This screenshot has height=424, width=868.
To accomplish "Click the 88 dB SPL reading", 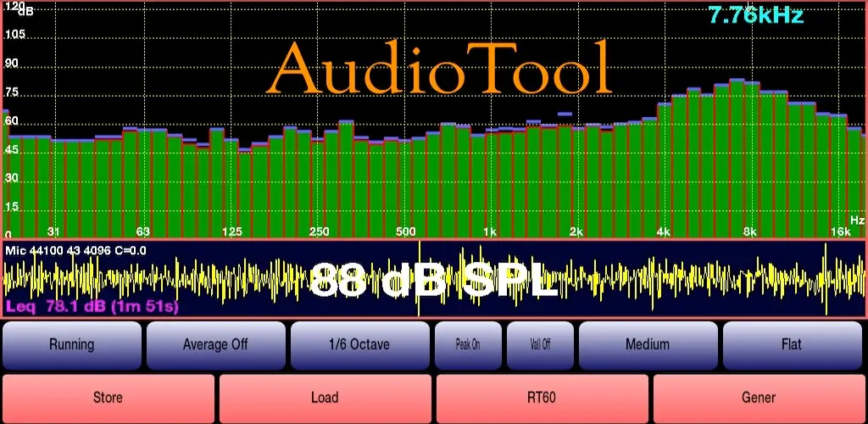I will (433, 280).
